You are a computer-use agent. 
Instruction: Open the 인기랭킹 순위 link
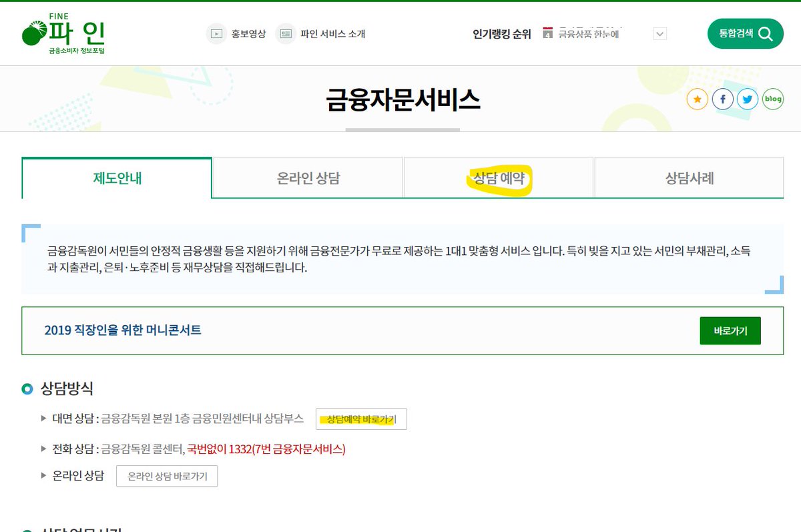(501, 33)
